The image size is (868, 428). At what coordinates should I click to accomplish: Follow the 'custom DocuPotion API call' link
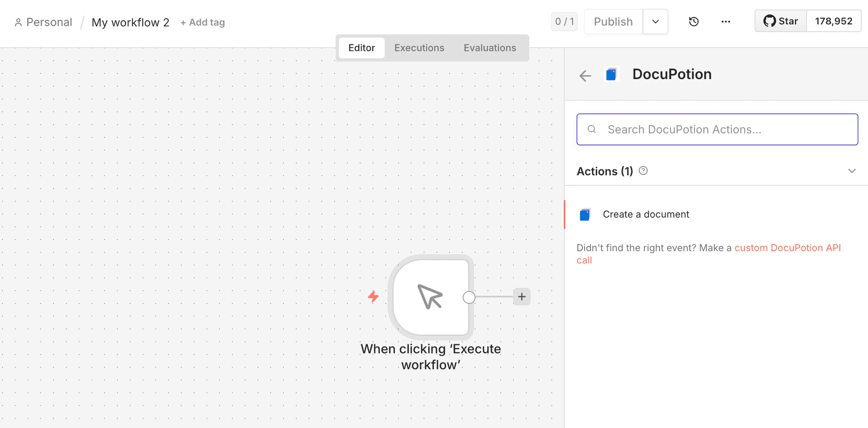tap(788, 248)
